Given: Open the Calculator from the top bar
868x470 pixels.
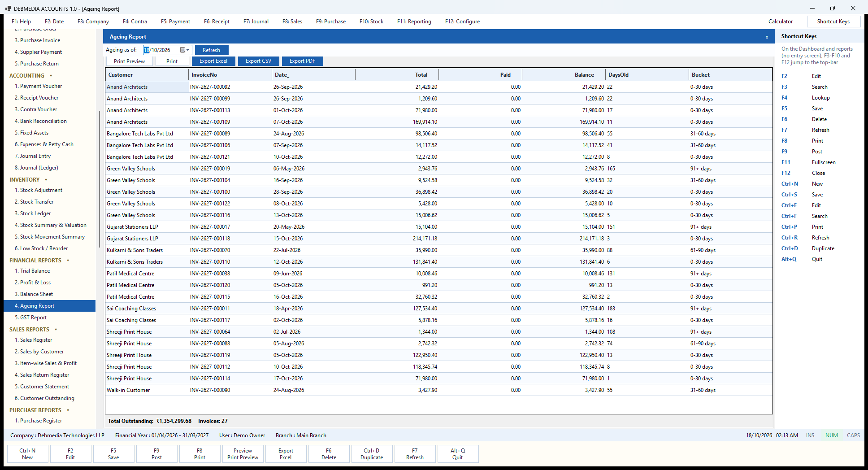Looking at the screenshot, I should pyautogui.click(x=781, y=22).
